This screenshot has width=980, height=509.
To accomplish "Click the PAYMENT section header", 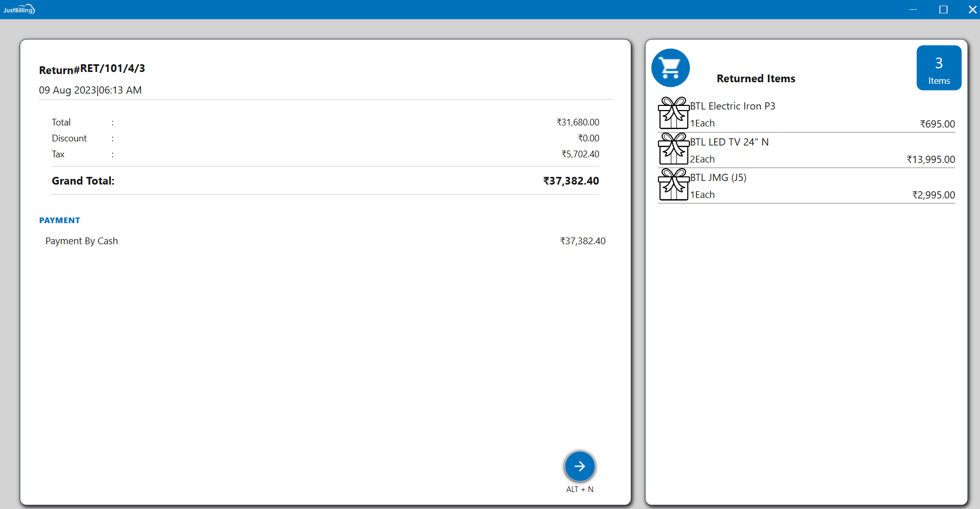I will coord(60,220).
